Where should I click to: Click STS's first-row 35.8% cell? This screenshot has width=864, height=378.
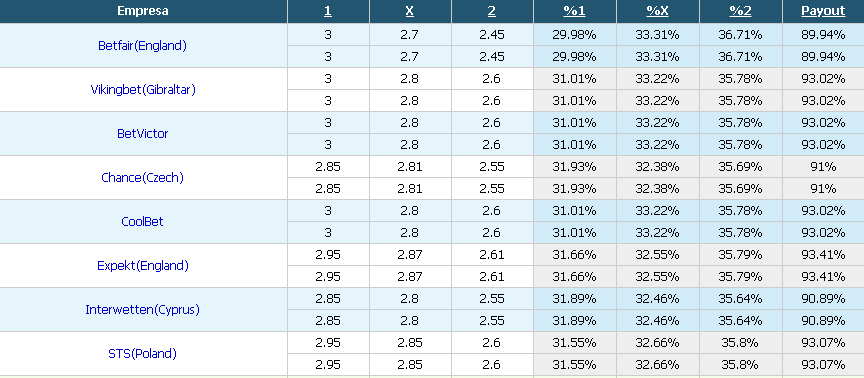tap(740, 343)
